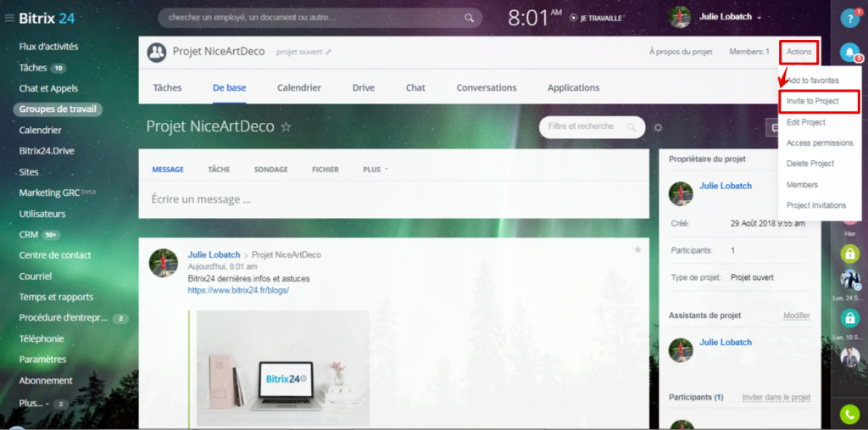Open Tâches in the sidebar
868x430 pixels.
pos(33,68)
